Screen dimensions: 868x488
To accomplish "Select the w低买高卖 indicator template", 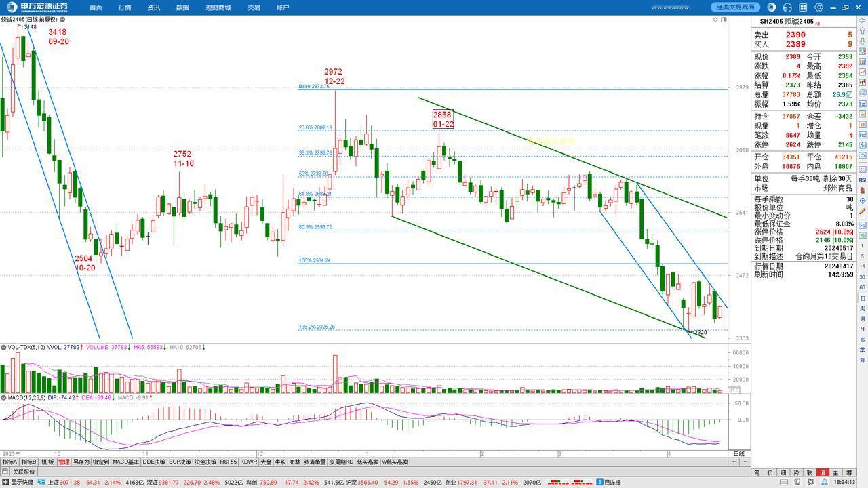I will coord(395,462).
